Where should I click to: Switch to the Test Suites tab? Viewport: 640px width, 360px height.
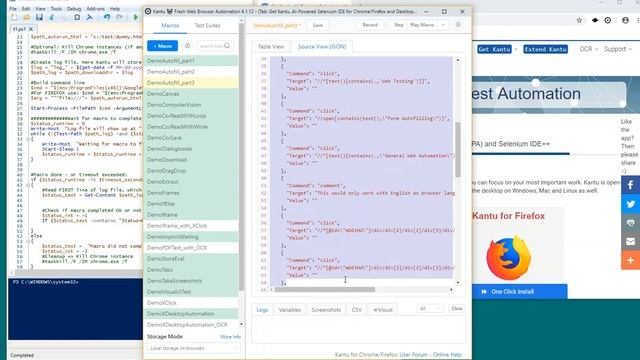pyautogui.click(x=207, y=25)
